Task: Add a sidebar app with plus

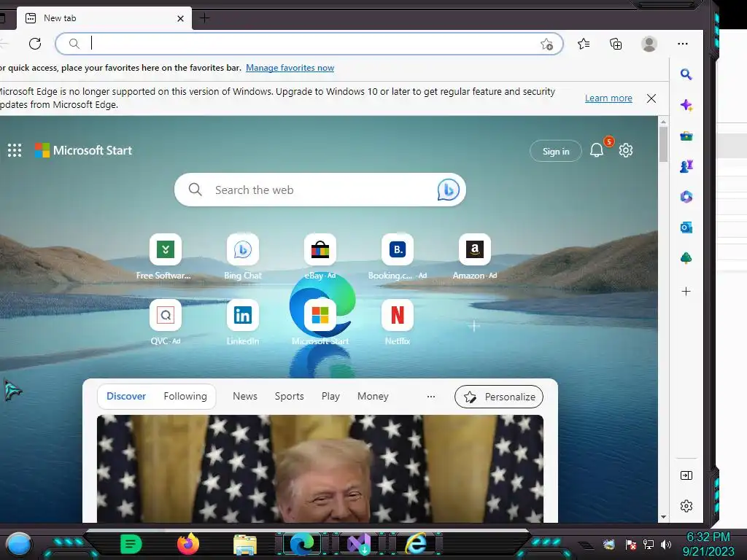Action: tap(686, 292)
